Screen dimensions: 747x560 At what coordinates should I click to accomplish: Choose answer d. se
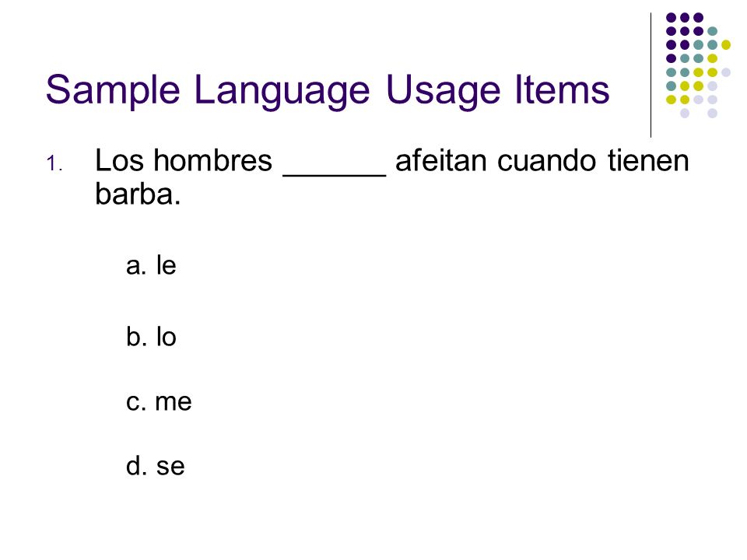[x=156, y=465]
